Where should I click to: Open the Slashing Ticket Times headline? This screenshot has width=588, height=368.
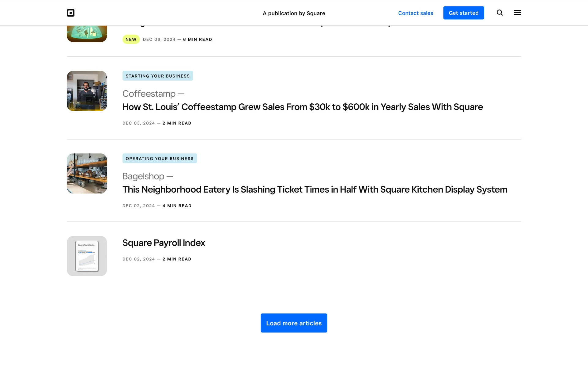click(x=315, y=190)
